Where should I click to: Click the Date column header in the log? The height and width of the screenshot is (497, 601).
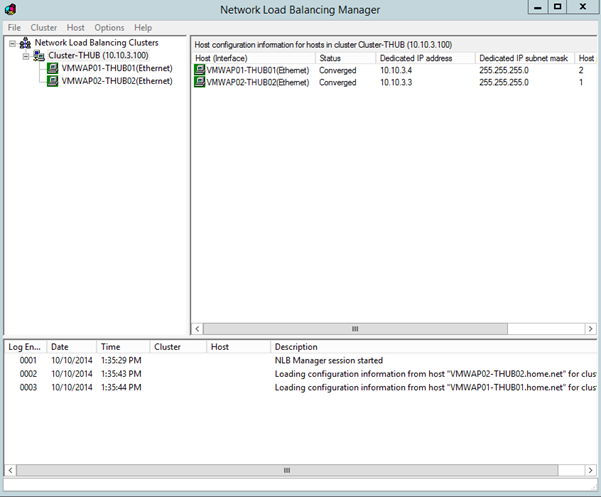tap(72, 347)
